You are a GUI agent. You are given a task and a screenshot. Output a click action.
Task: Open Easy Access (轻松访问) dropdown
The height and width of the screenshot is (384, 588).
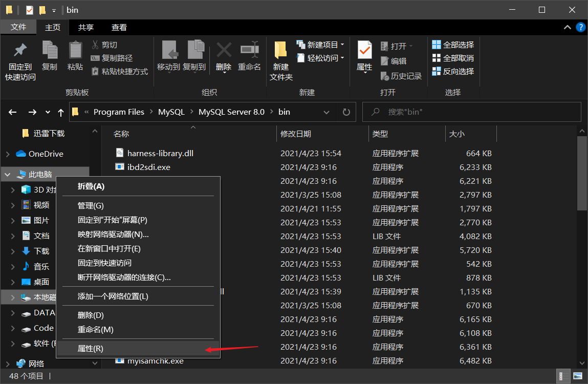[321, 58]
